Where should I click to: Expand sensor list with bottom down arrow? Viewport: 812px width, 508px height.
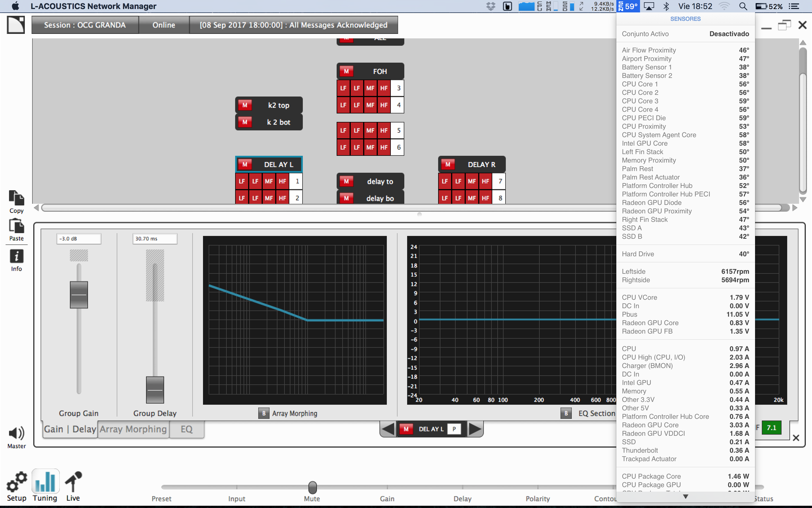tap(685, 496)
